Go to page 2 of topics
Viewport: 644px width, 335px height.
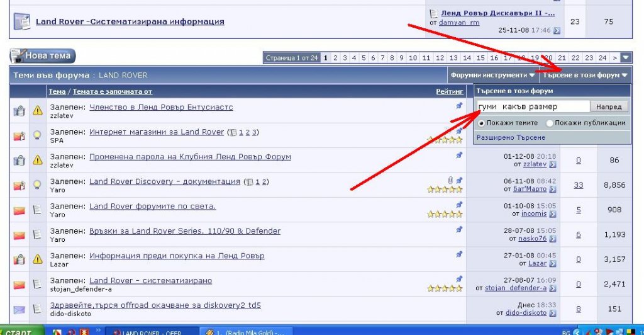click(335, 58)
